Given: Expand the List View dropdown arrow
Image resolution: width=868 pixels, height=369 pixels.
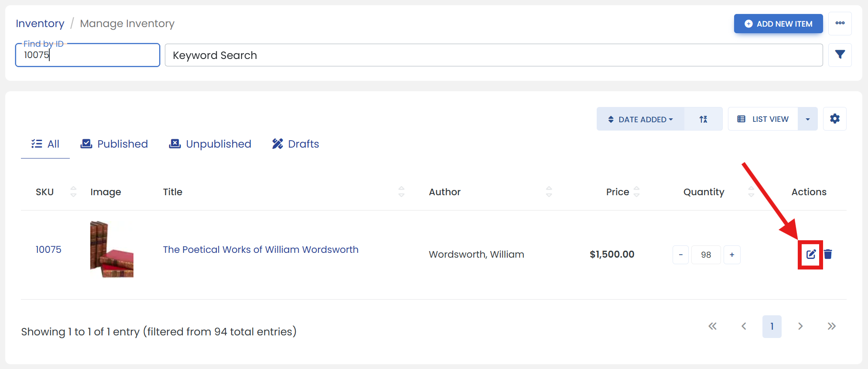Looking at the screenshot, I should [x=807, y=119].
